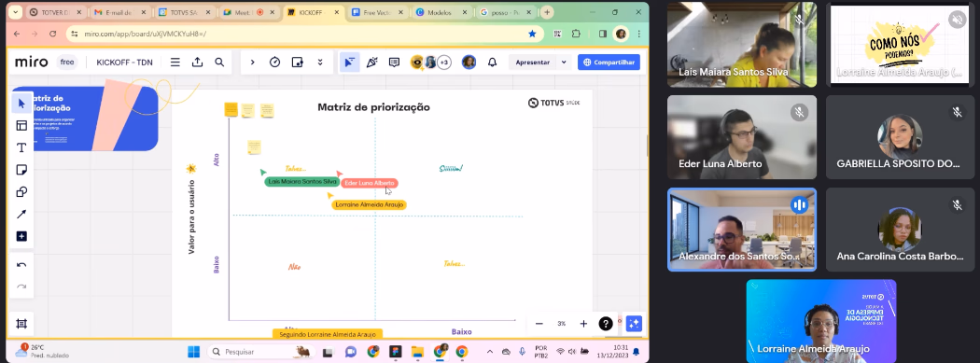Switch to the Meet browser tab
Image resolution: width=980 pixels, height=363 pixels.
tap(249, 12)
